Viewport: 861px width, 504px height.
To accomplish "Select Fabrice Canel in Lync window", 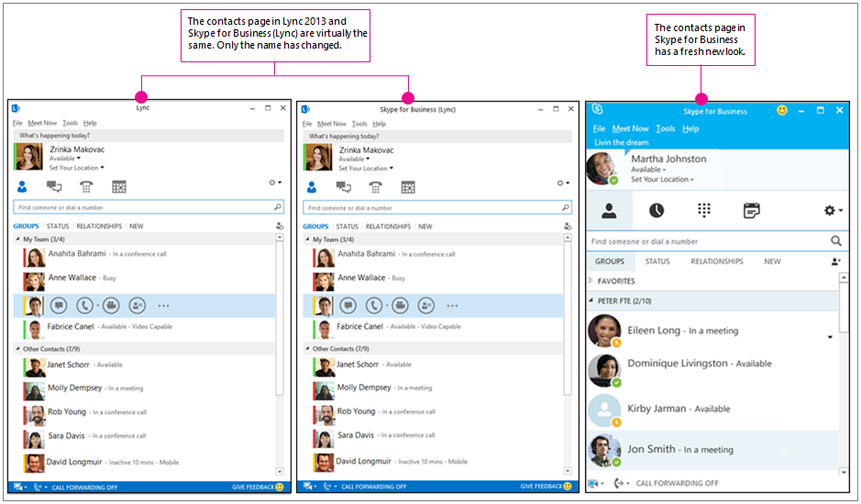I will pyautogui.click(x=144, y=329).
